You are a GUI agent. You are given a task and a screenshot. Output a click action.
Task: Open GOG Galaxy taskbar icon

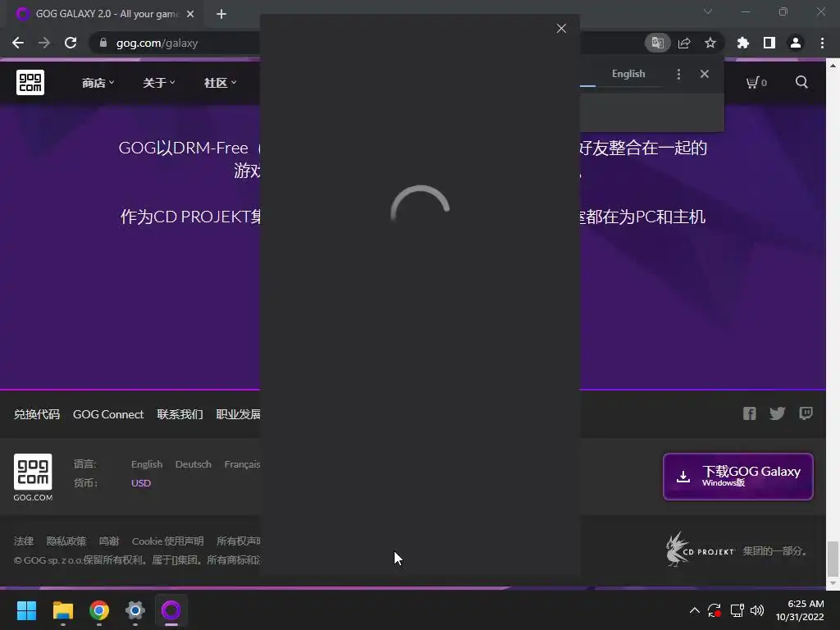[x=171, y=610]
